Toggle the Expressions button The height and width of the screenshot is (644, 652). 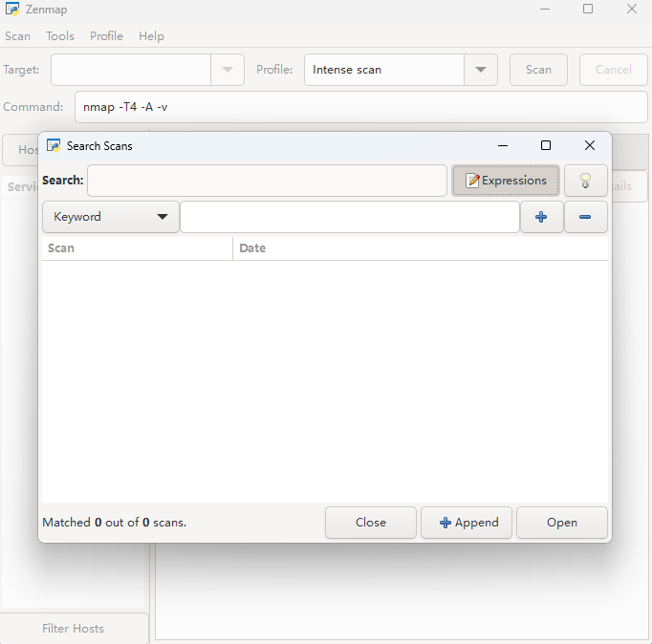(x=506, y=181)
